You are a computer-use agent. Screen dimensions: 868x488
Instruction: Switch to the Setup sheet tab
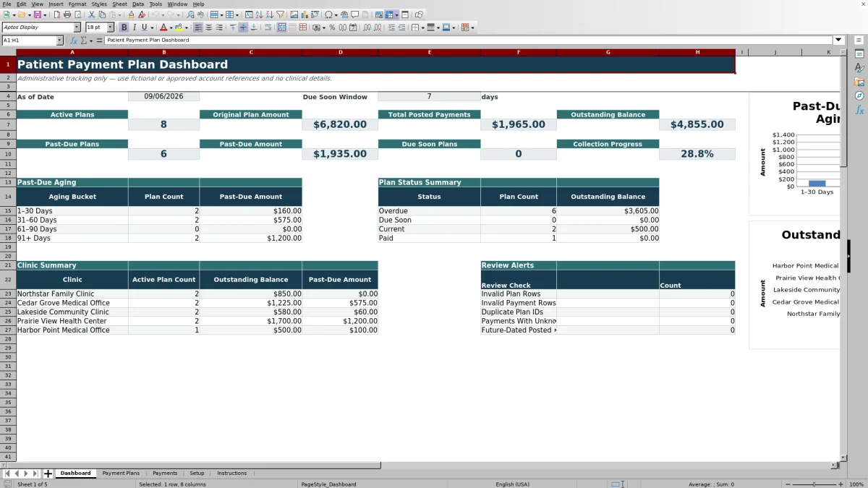197,474
